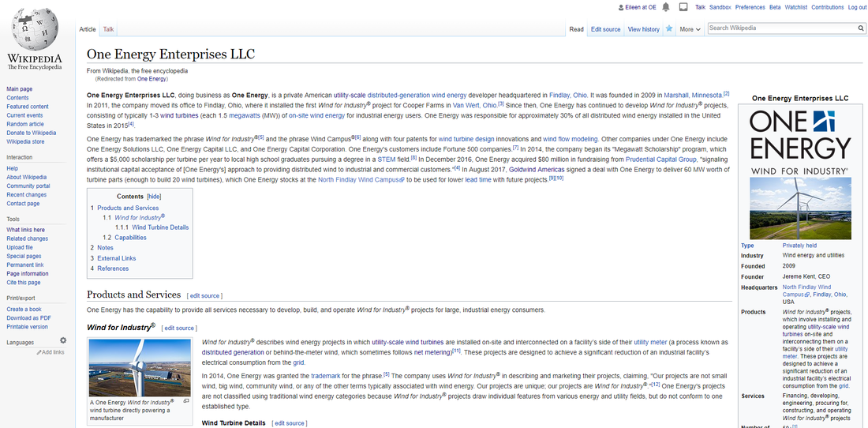Click the search magnifier icon

click(862, 28)
